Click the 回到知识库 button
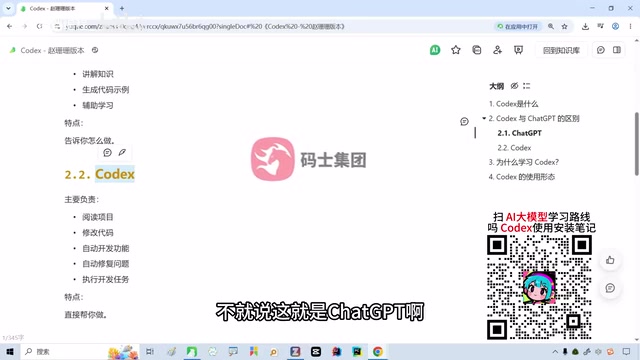This screenshot has width=640, height=360. 561,50
